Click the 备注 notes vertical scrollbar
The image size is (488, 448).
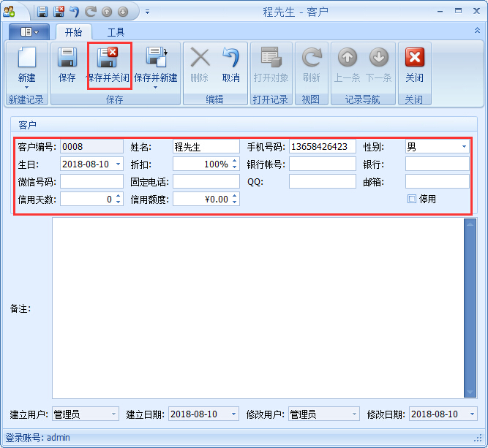point(470,307)
